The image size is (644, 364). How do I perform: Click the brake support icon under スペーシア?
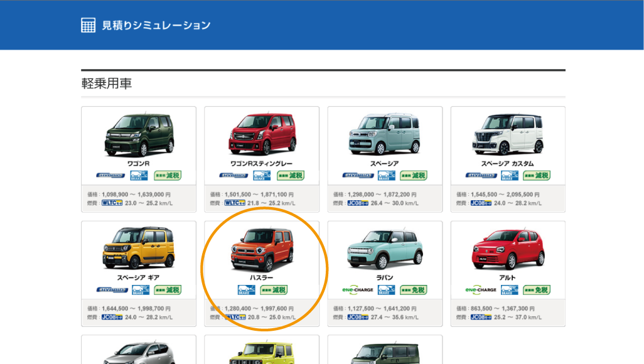pos(387,176)
